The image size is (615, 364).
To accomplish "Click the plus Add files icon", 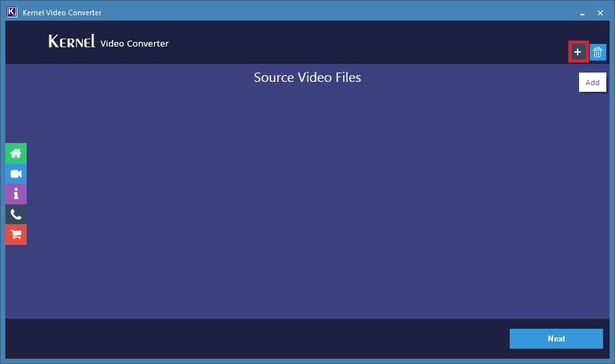I will pyautogui.click(x=578, y=52).
